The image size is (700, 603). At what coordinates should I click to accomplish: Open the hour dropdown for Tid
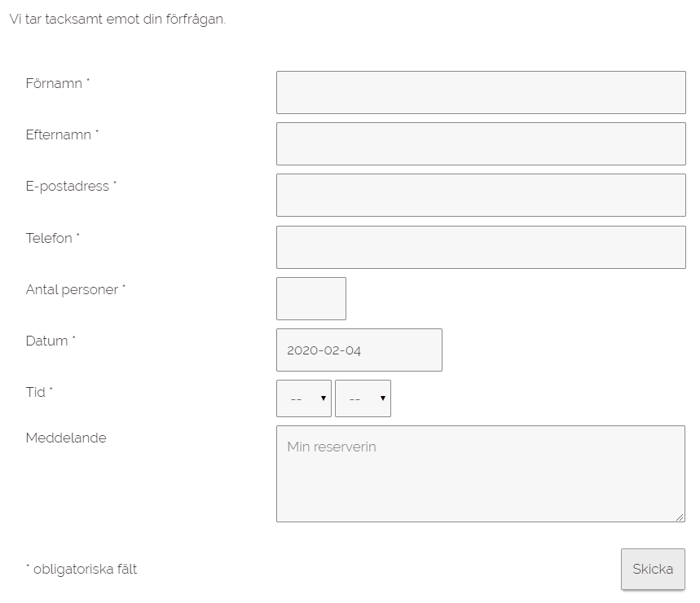[x=304, y=398]
